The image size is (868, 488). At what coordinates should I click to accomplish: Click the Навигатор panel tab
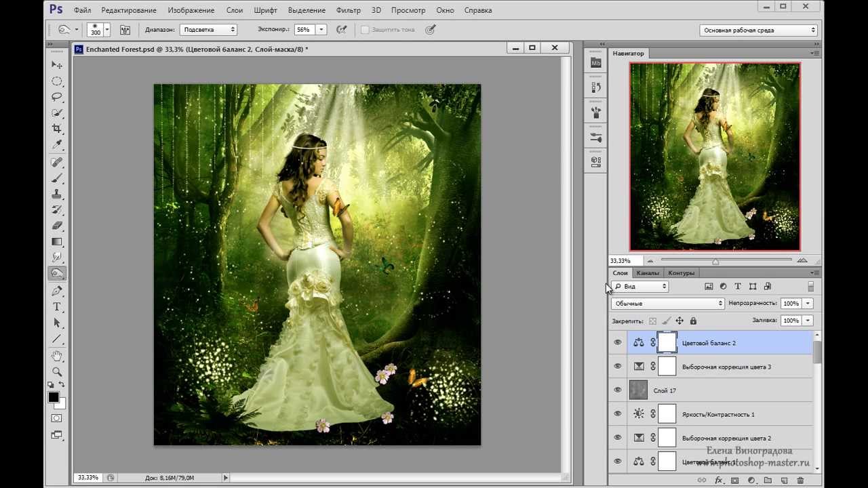pyautogui.click(x=629, y=53)
